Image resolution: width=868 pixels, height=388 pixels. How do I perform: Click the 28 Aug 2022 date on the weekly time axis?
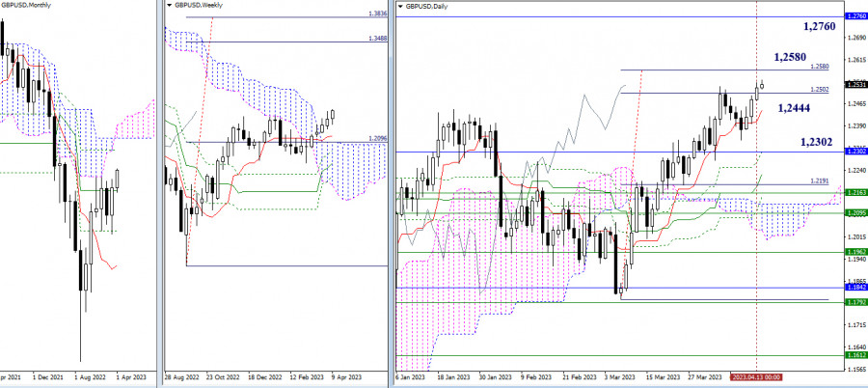click(181, 377)
